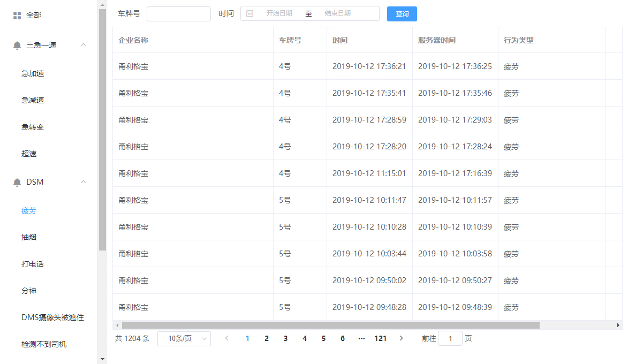Open 检测不到司机 in the sidebar
The height and width of the screenshot is (364, 628).
click(x=44, y=344)
